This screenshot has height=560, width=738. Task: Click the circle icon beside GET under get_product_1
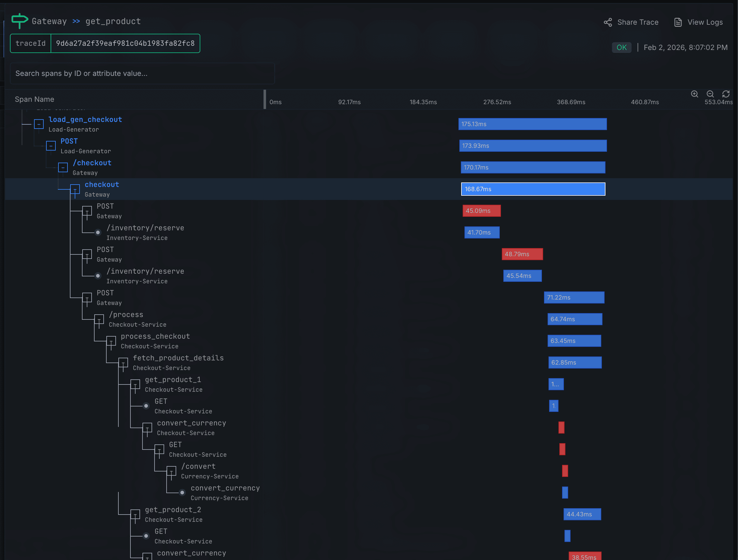146,406
